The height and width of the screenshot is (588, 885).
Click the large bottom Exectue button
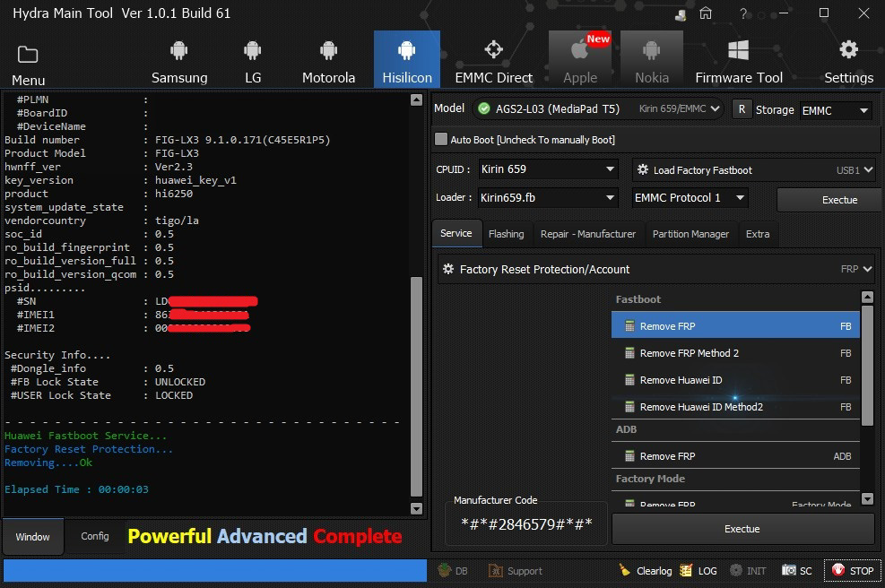point(742,529)
